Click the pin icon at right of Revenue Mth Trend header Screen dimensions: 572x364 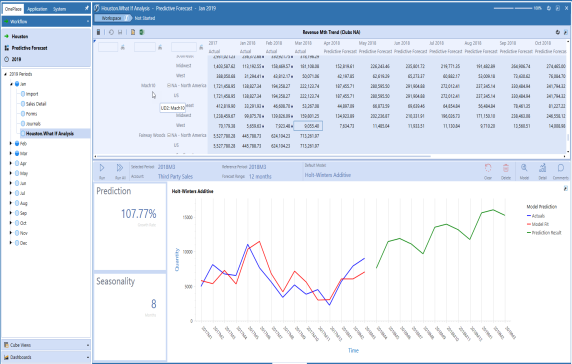coord(565,32)
